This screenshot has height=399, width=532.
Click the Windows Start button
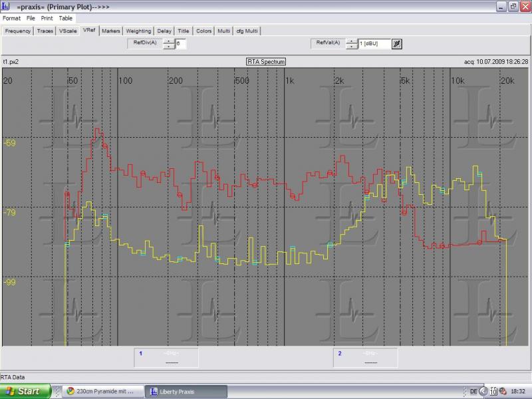pos(27,391)
